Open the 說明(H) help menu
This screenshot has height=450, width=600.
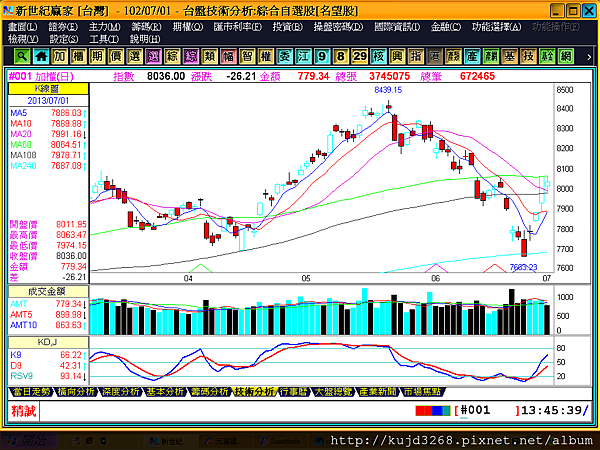(145, 39)
